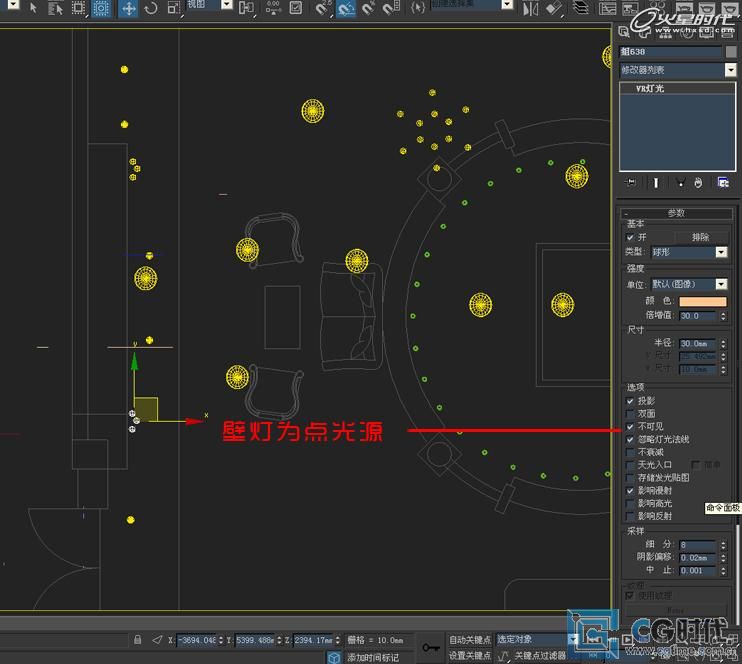Toggle the Spinner Snap icon

(391, 8)
